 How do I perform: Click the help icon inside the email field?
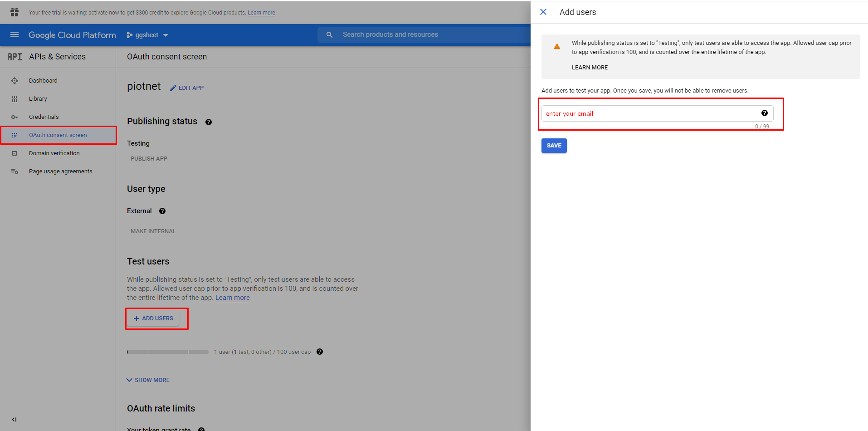765,113
